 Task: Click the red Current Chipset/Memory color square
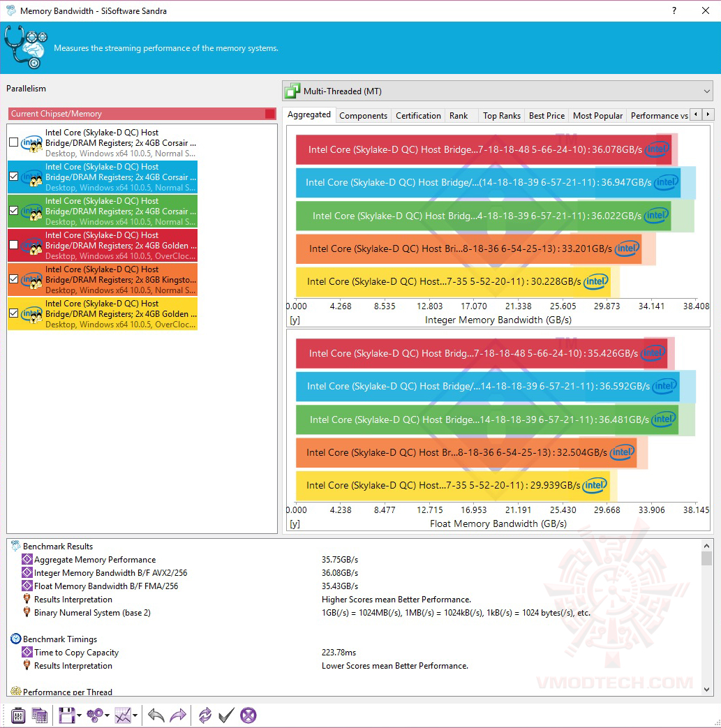coord(269,114)
